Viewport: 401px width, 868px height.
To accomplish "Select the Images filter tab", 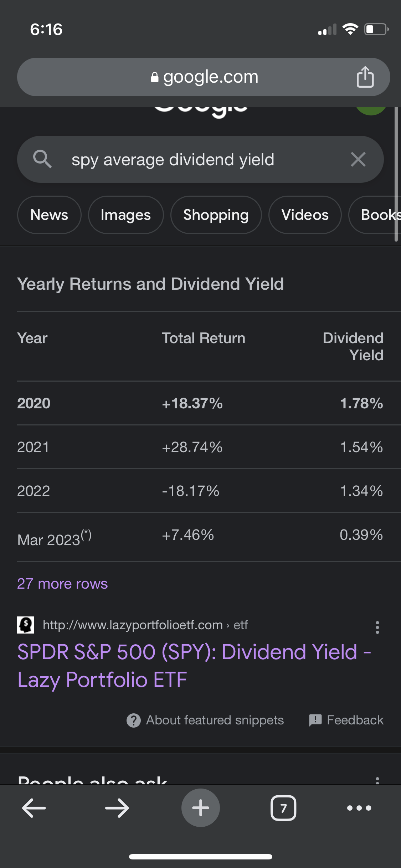I will (x=126, y=215).
